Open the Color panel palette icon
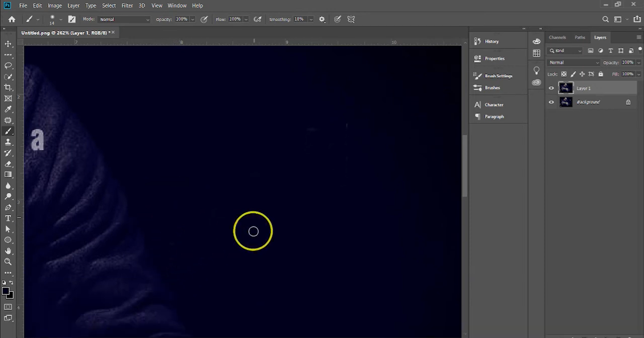644x338 pixels. click(536, 41)
